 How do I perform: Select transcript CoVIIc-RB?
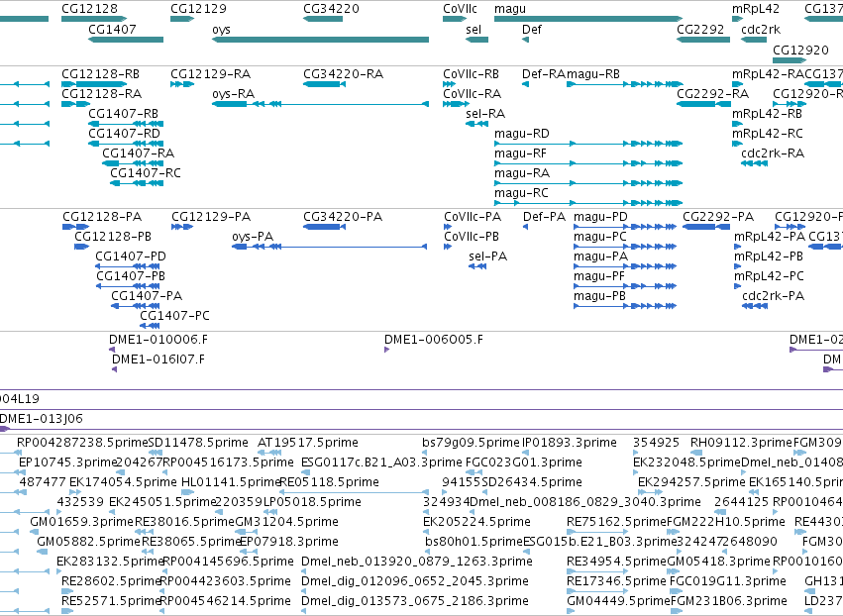(x=471, y=74)
